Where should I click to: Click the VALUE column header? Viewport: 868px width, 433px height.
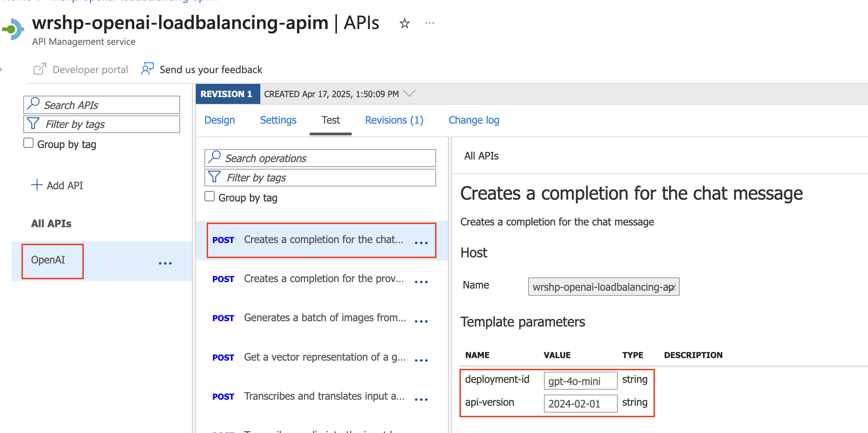557,355
